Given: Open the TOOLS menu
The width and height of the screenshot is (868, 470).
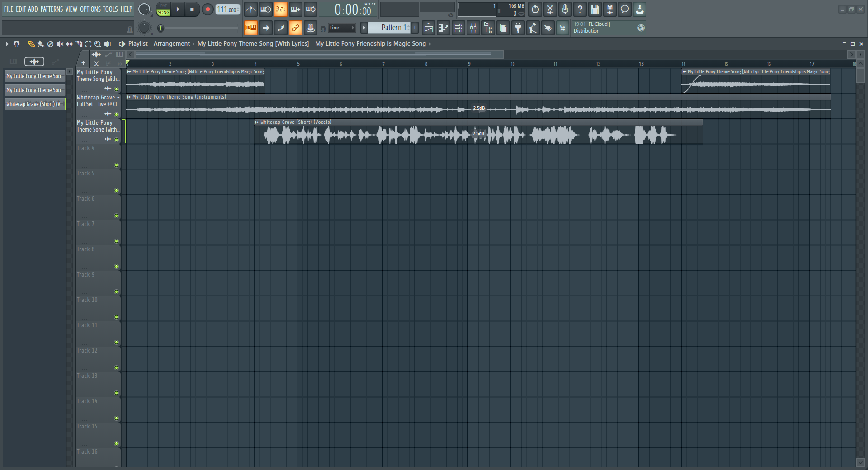Looking at the screenshot, I should tap(110, 9).
